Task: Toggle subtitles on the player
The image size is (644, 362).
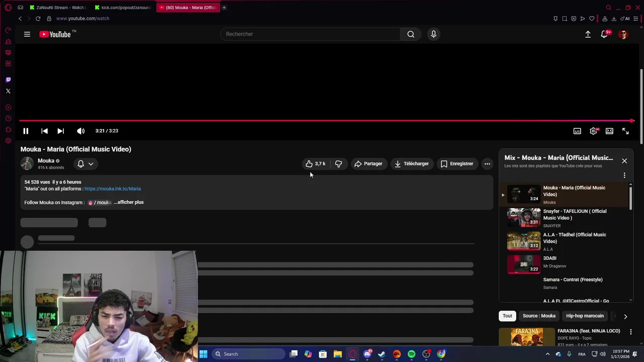Action: pos(578,131)
